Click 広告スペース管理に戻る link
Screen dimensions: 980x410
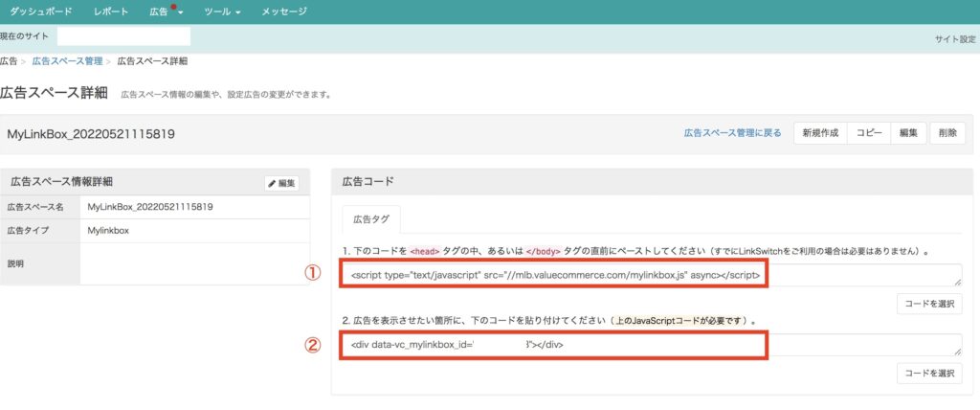[x=732, y=133]
